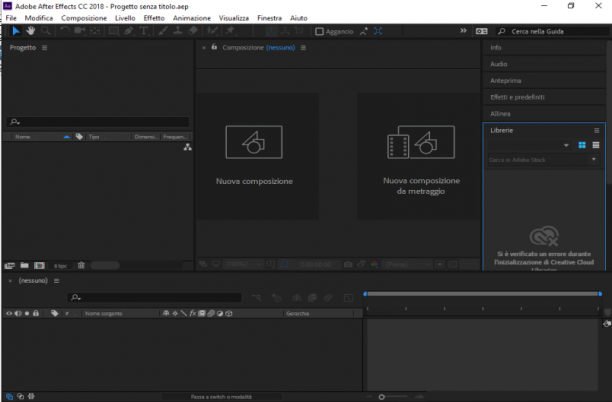The height and width of the screenshot is (402, 612).
Task: Select the Hand tool
Action: 30,31
